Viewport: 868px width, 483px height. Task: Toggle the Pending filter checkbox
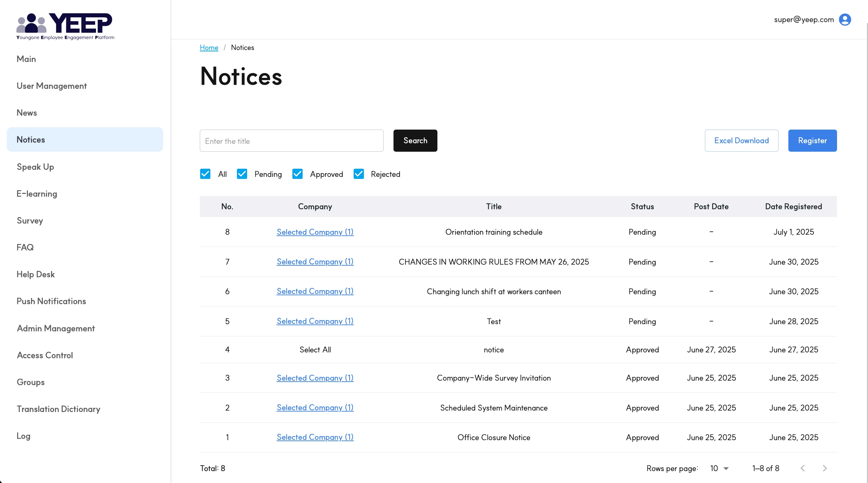[242, 174]
